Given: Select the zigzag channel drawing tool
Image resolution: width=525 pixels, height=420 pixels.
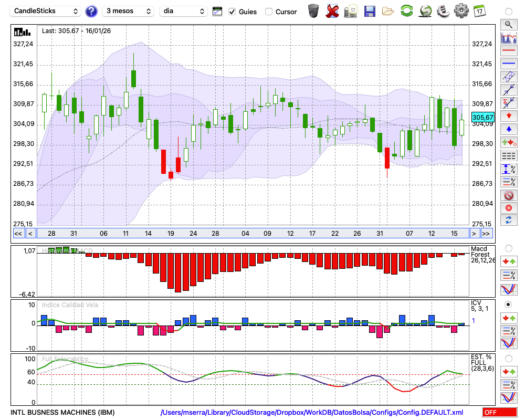Looking at the screenshot, I should pos(509,76).
